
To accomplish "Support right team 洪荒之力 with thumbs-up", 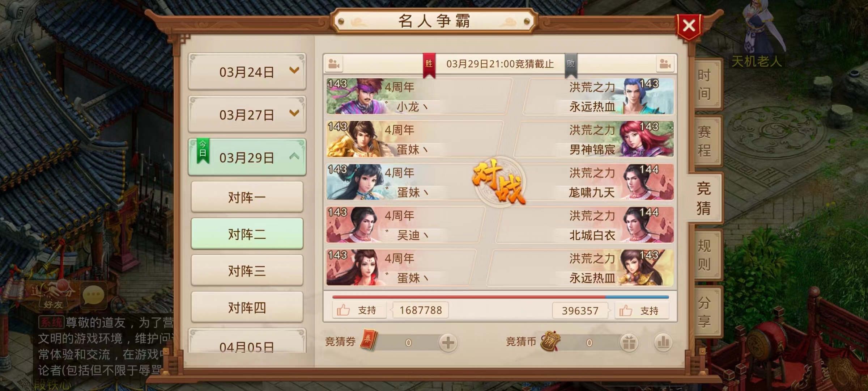I will click(x=642, y=311).
